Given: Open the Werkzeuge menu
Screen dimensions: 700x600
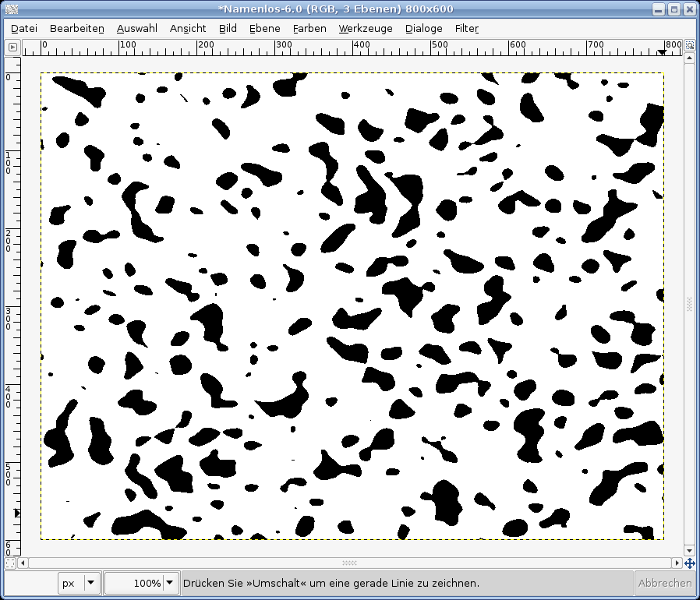Looking at the screenshot, I should point(366,29).
